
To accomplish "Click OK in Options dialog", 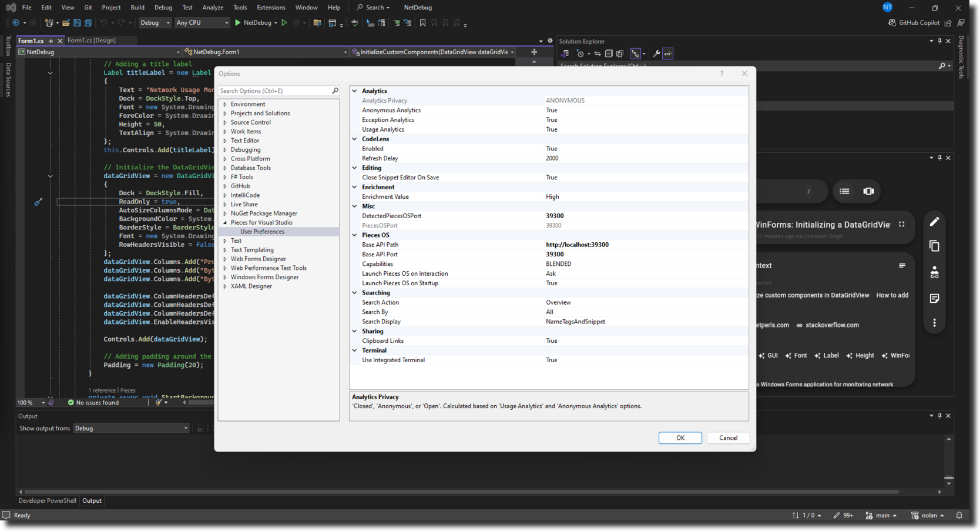I will pos(680,438).
